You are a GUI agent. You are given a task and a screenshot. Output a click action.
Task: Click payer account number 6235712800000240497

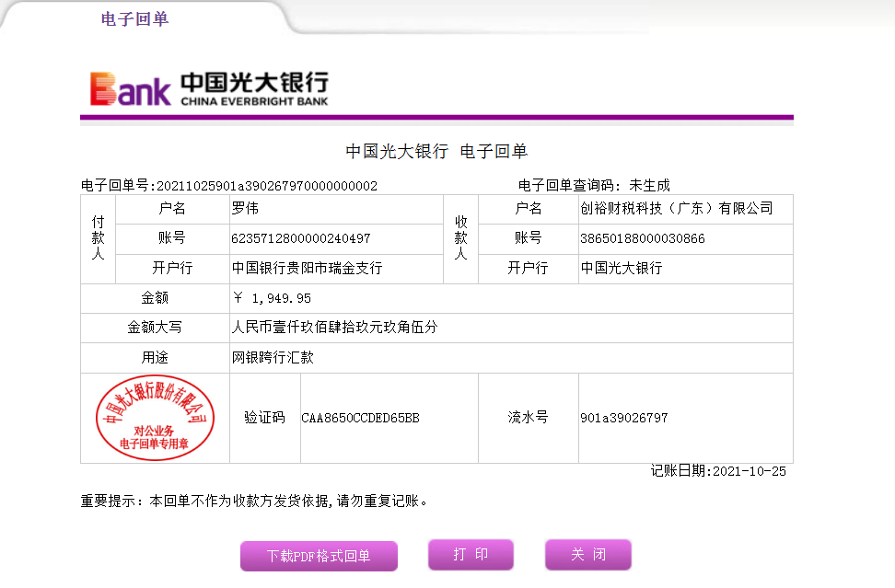click(x=301, y=238)
